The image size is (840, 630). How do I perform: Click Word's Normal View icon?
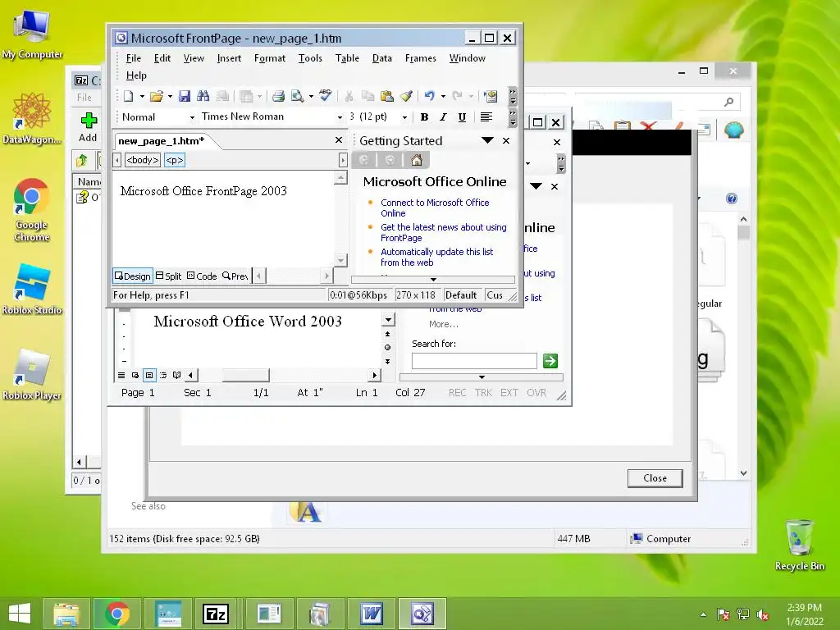click(121, 375)
